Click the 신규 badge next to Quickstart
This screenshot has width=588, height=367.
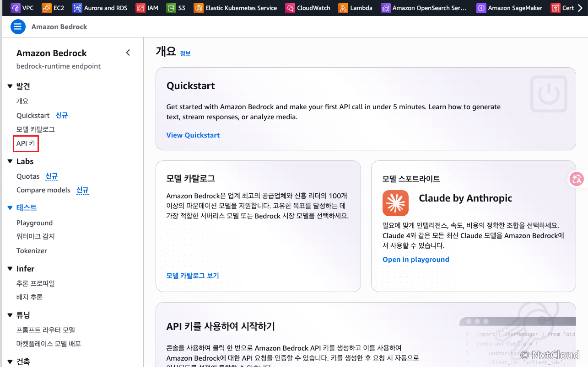tap(62, 116)
